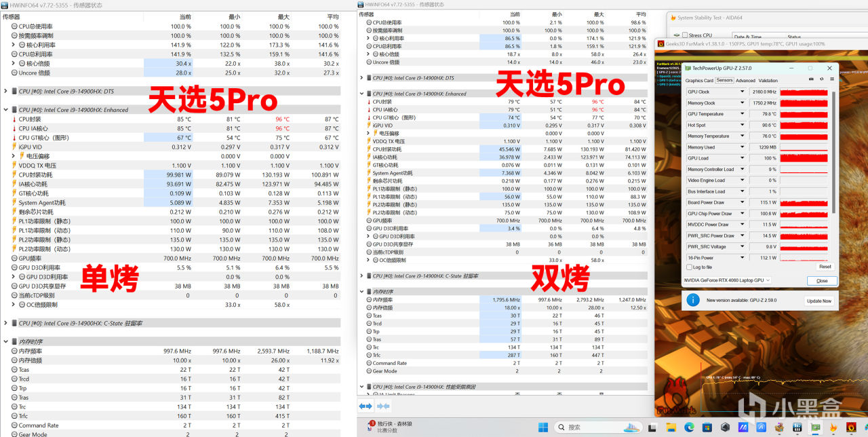This screenshot has width=868, height=437.
Task: Select the Sensors tab in GPU-Z
Action: click(724, 80)
